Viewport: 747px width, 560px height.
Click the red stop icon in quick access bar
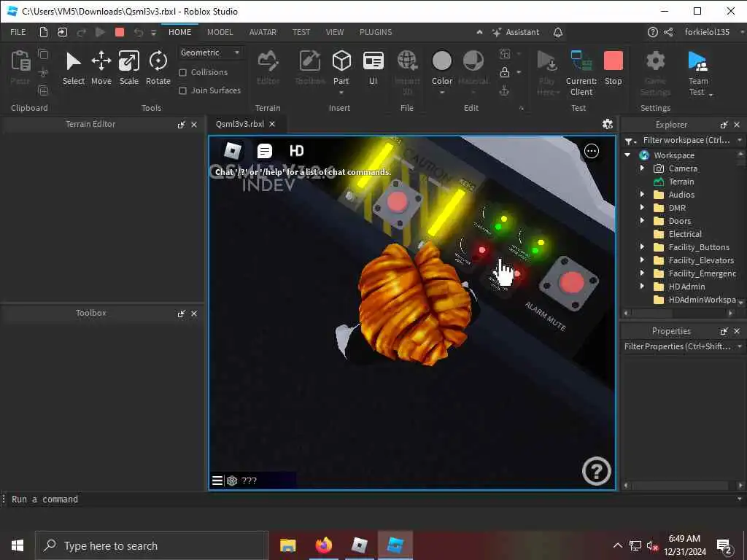point(120,32)
